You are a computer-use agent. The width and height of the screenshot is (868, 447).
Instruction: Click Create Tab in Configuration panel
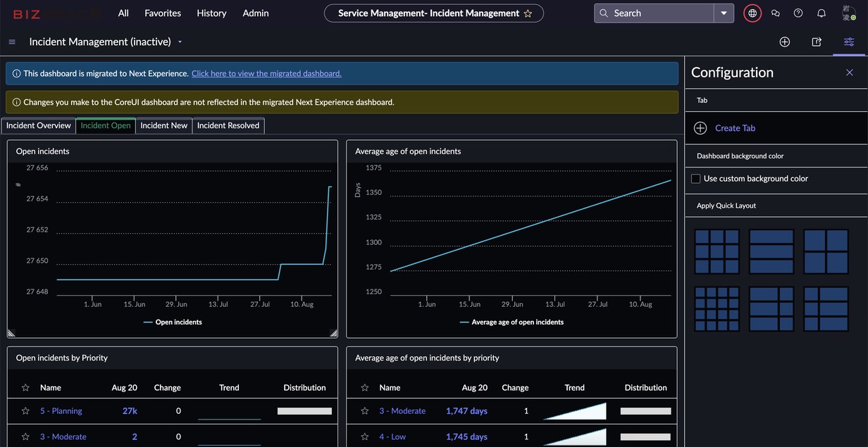click(x=735, y=128)
